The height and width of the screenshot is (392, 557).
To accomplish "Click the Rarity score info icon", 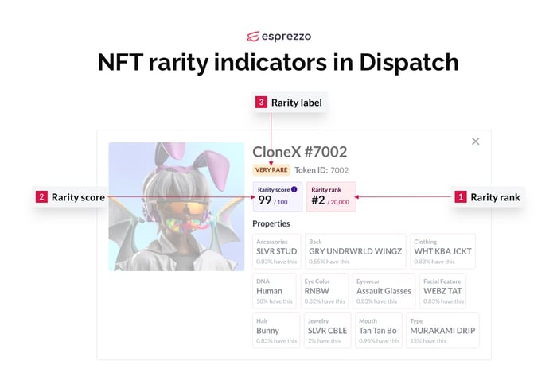I will [x=294, y=189].
